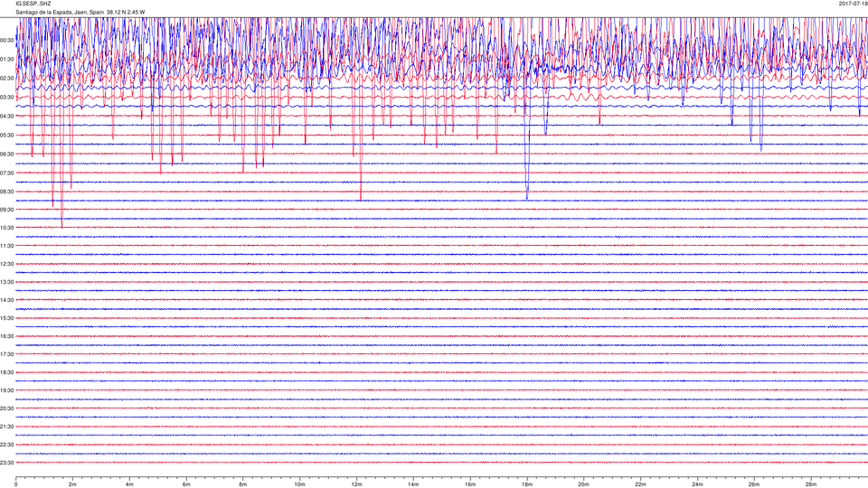Screen dimensions: 868x488
Task: Click the 12:30 trace label
Action: coord(7,264)
